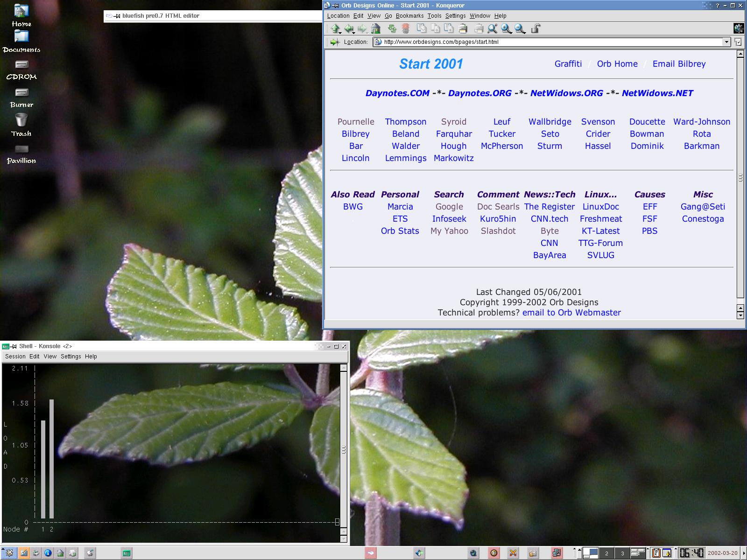The height and width of the screenshot is (560, 747).
Task: Switch to virtual desktop 2 in pager
Action: coord(606,553)
